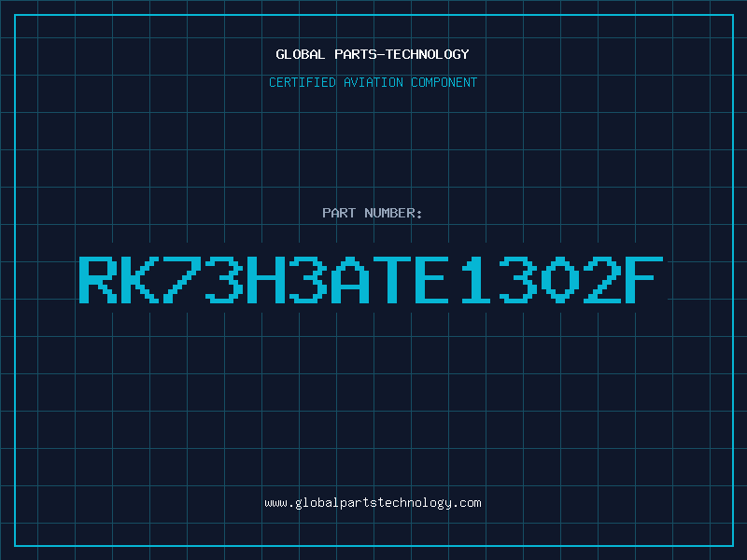Click the letter A in the part number
Screen dimensions: 747x560
[349, 280]
